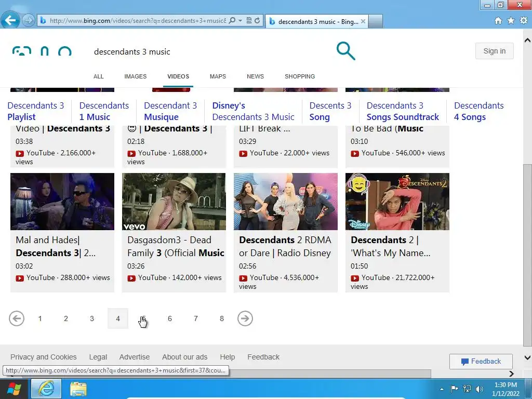Click the volume speaker tray icon
Screen dimensions: 532x399
click(479, 389)
